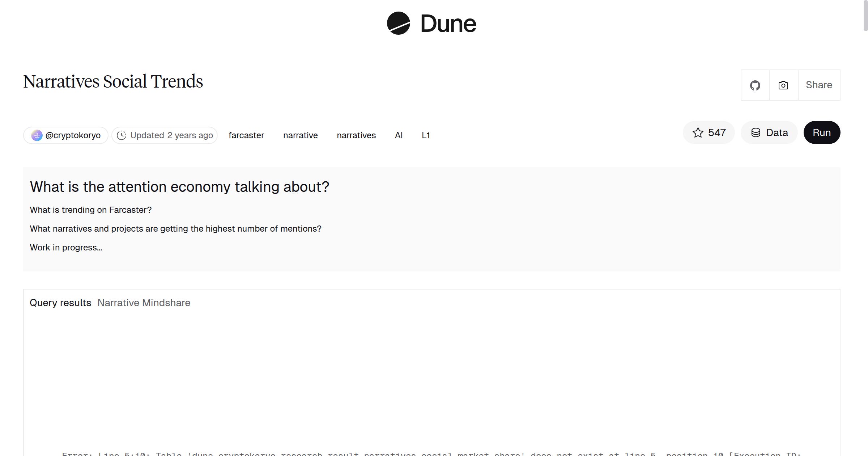868x456 pixels.
Task: Expand the Query results section
Action: pos(60,303)
